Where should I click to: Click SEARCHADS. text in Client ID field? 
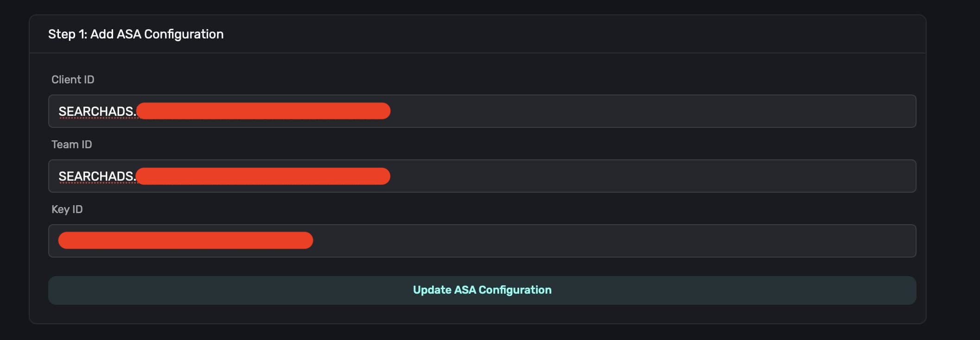point(97,112)
